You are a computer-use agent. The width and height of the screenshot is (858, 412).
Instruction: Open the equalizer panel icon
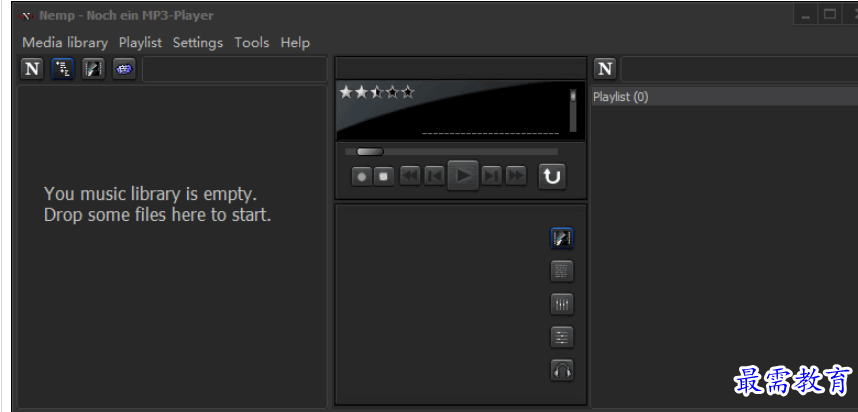coord(562,304)
